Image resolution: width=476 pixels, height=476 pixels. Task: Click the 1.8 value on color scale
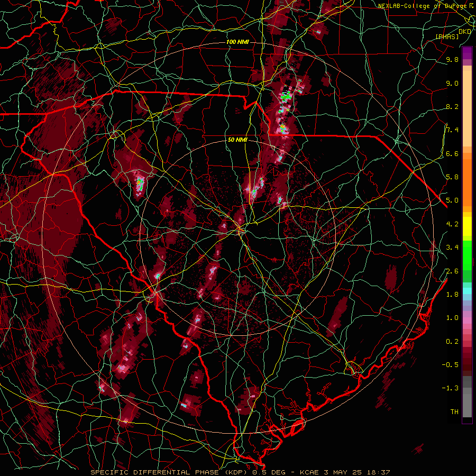452,295
